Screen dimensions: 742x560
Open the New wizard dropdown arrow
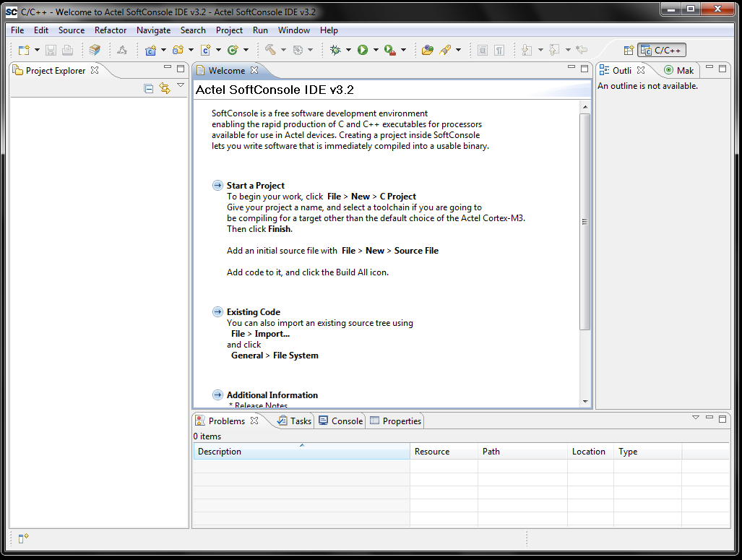coord(37,50)
